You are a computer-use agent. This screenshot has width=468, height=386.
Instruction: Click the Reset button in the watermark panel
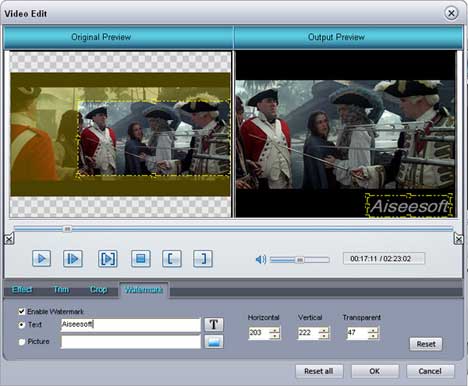426,344
